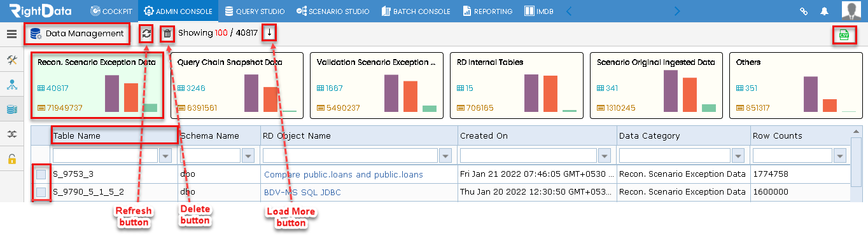Click the Delete trash icon
The height and width of the screenshot is (241, 868).
167,34
